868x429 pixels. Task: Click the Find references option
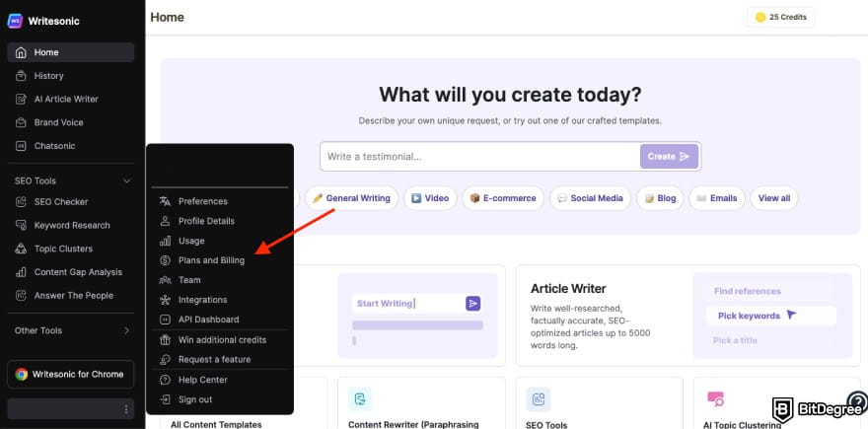click(748, 291)
